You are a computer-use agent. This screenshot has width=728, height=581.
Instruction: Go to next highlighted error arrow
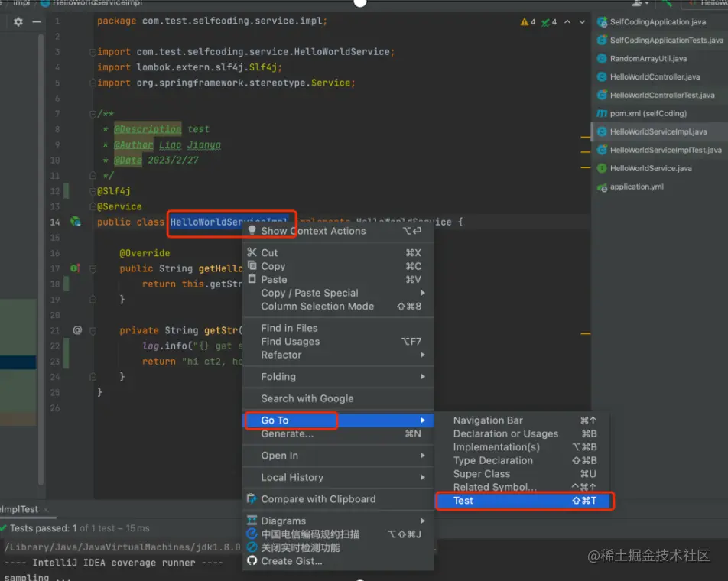(x=582, y=22)
